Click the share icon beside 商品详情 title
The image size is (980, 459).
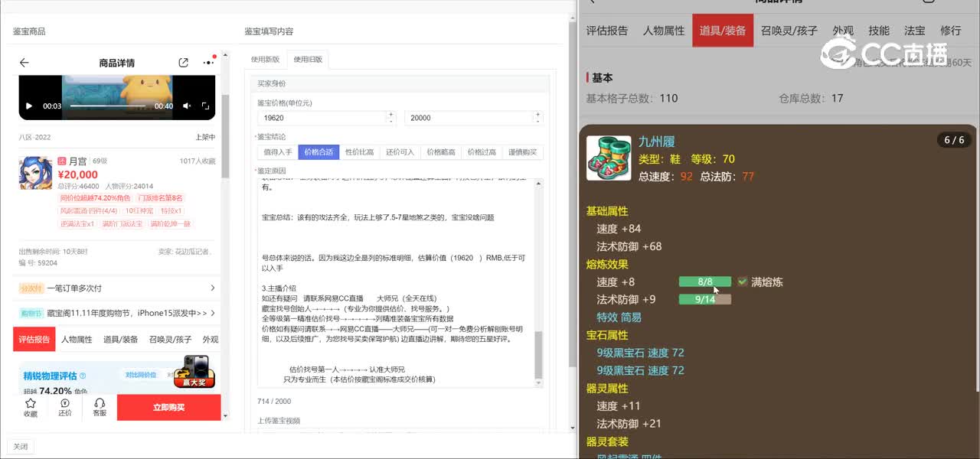tap(183, 63)
